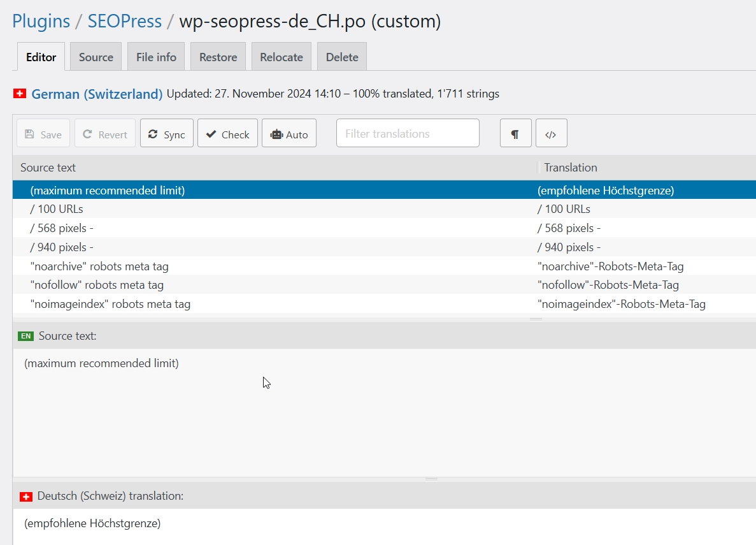Click the Save toolbar button

[x=43, y=134]
